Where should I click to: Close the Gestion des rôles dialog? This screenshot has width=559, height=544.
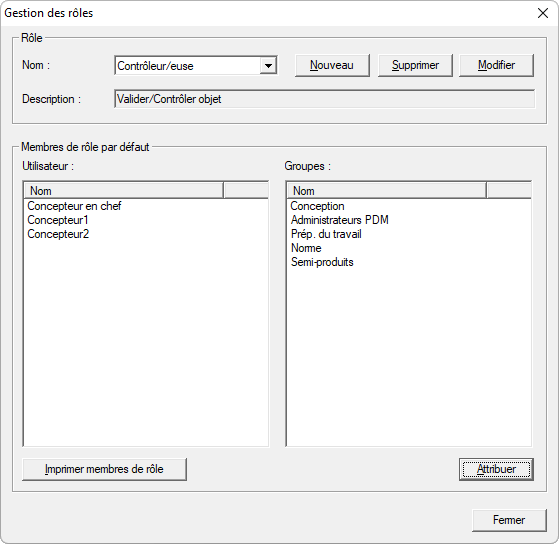pyautogui.click(x=543, y=13)
